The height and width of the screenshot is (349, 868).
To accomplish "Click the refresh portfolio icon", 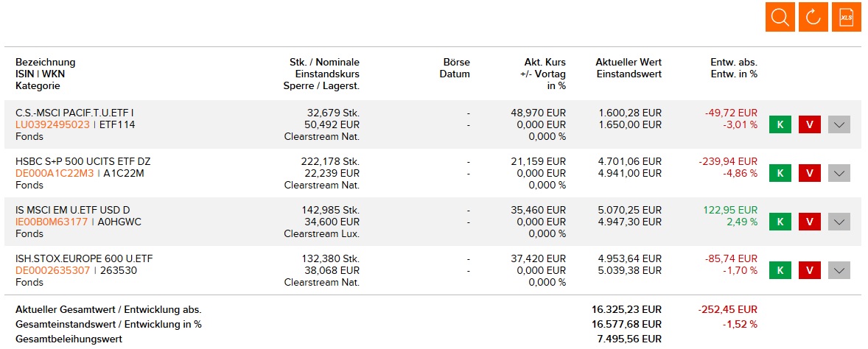I will 813,17.
